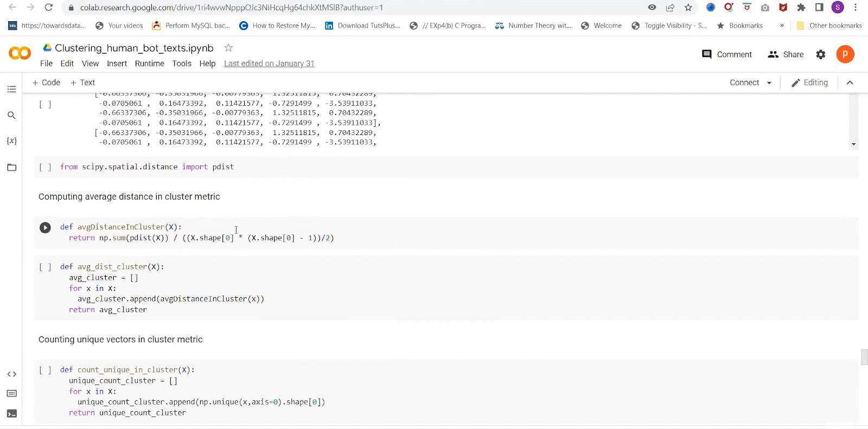Click the red shield extension icon

(783, 8)
